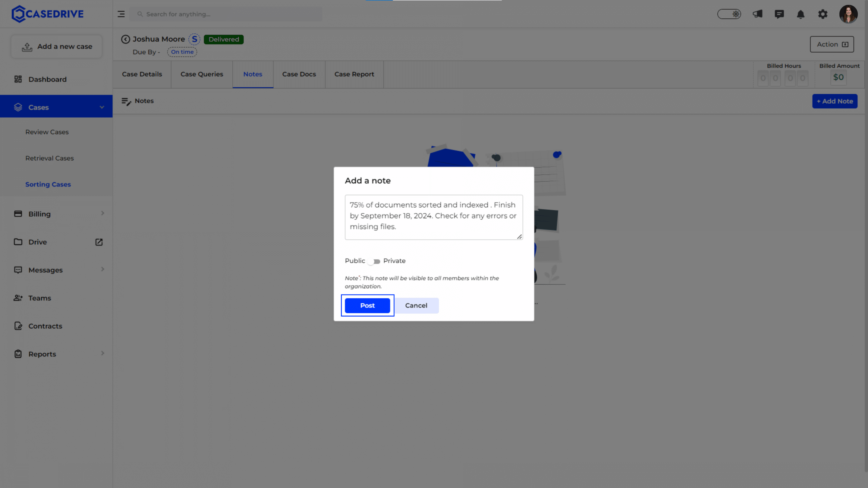This screenshot has width=868, height=488.
Task: Expand the Reports submenu chevron
Action: (x=103, y=353)
